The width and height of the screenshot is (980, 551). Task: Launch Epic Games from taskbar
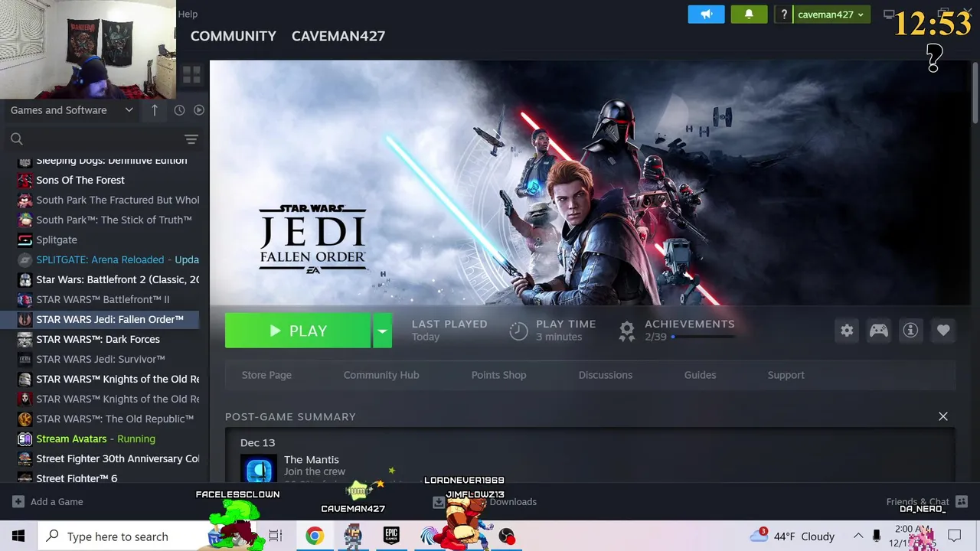391,536
